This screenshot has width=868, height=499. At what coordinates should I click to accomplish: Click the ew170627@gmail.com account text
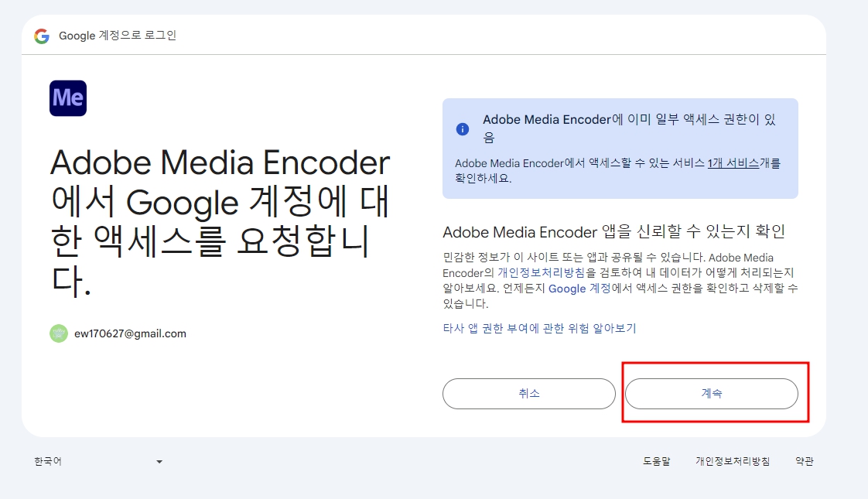[130, 334]
